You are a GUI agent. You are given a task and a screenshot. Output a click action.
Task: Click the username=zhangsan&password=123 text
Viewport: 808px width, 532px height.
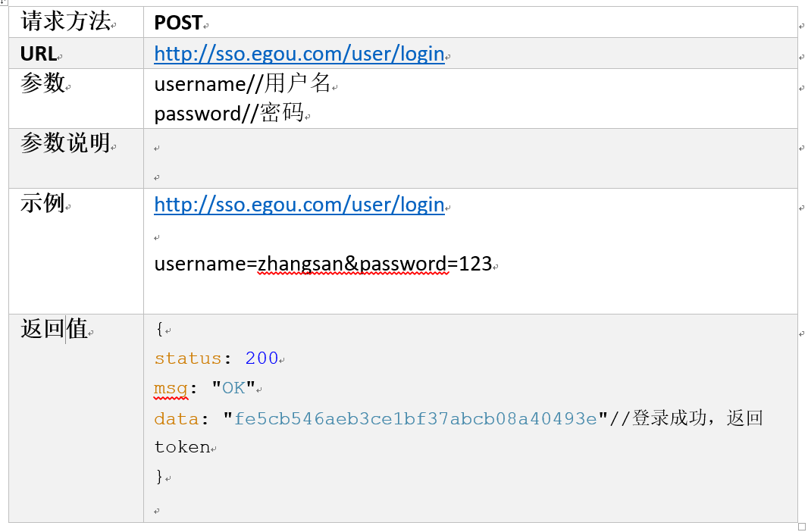323,264
